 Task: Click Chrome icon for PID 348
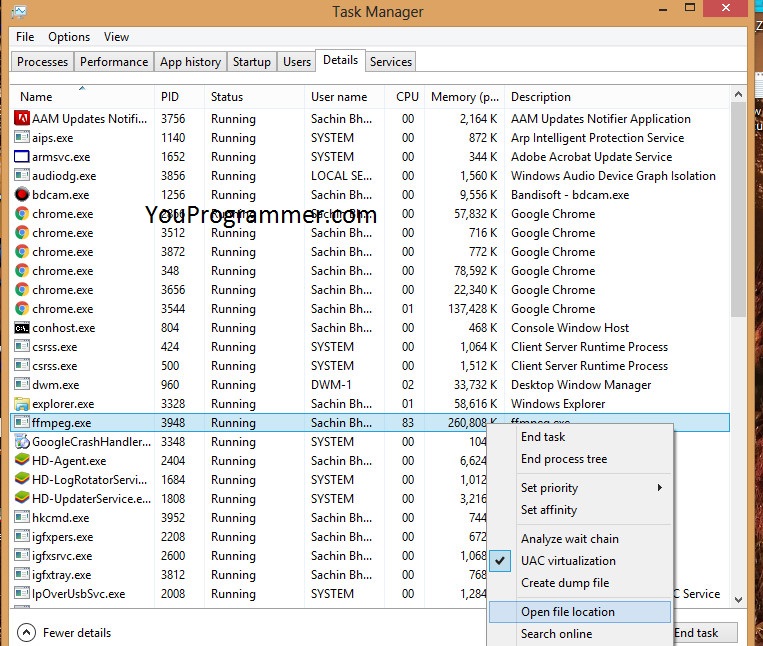22,270
